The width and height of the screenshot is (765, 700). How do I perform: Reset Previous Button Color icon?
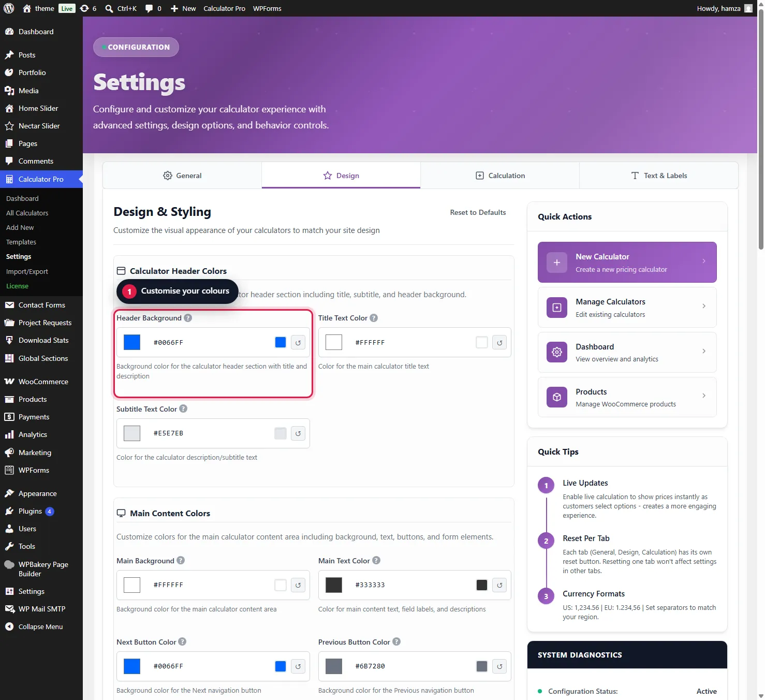point(499,666)
